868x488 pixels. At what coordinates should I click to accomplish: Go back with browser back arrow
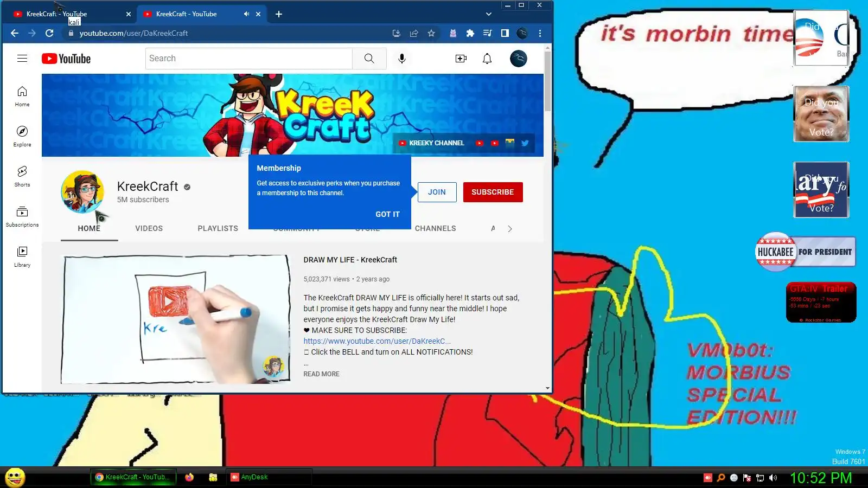15,33
